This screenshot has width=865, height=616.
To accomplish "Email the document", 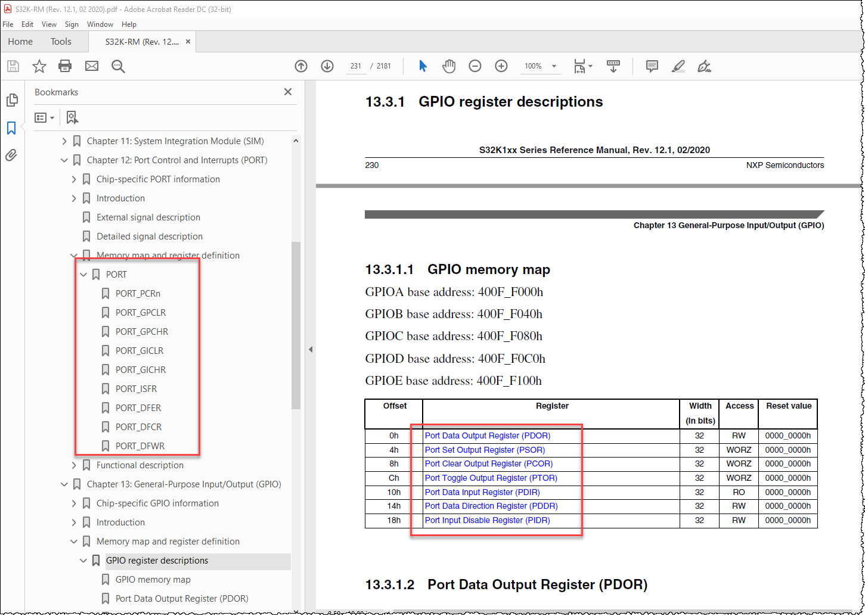I will (x=91, y=66).
